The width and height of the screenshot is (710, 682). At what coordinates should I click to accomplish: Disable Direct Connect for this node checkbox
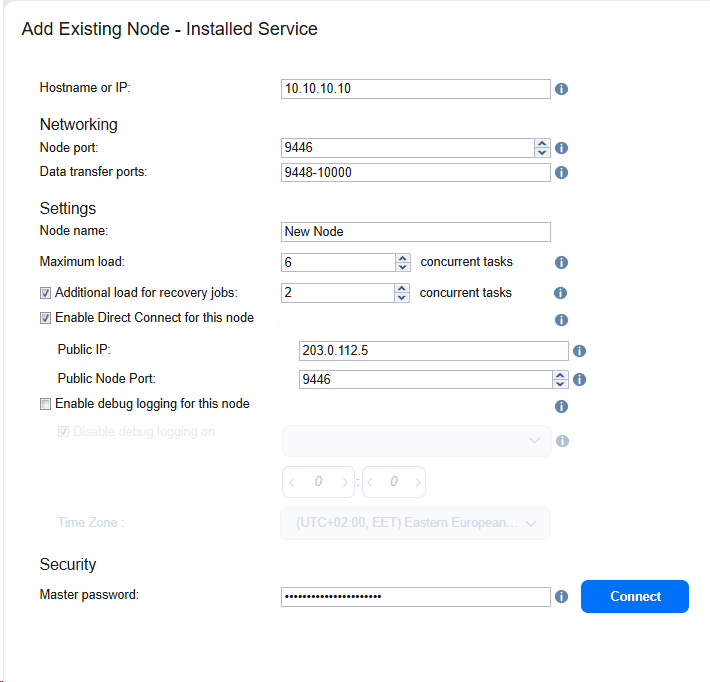tap(45, 318)
